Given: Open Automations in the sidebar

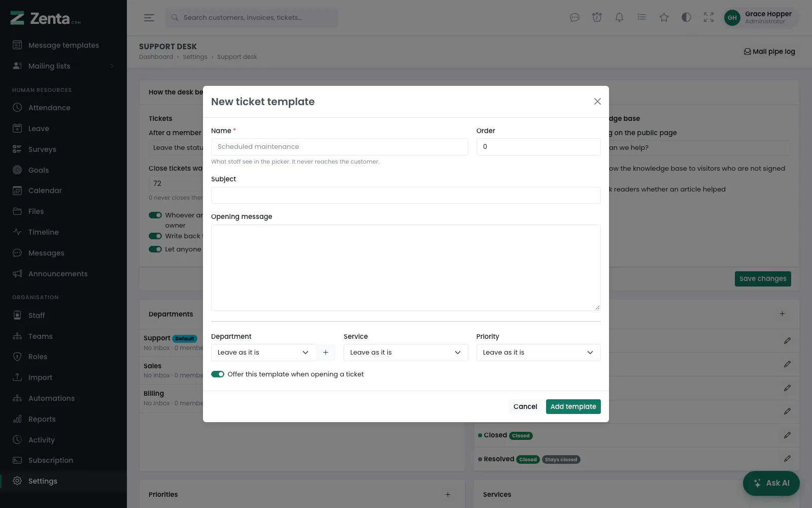Looking at the screenshot, I should click(63, 398).
